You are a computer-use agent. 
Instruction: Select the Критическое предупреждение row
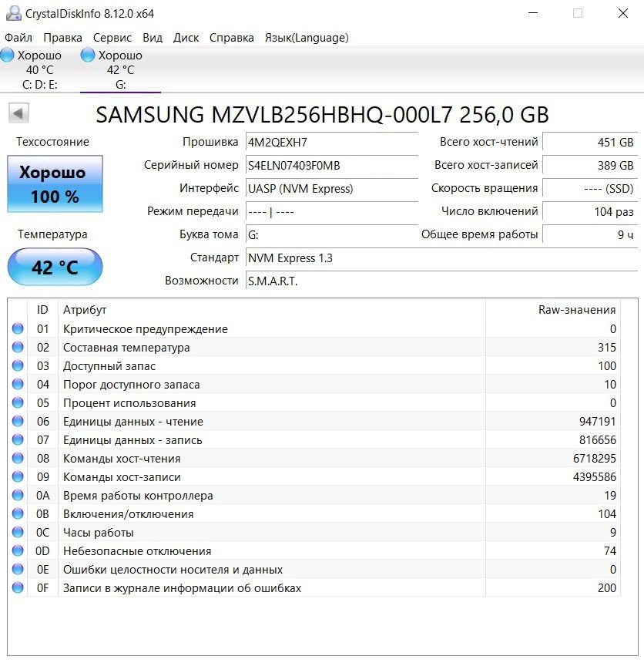(x=314, y=328)
